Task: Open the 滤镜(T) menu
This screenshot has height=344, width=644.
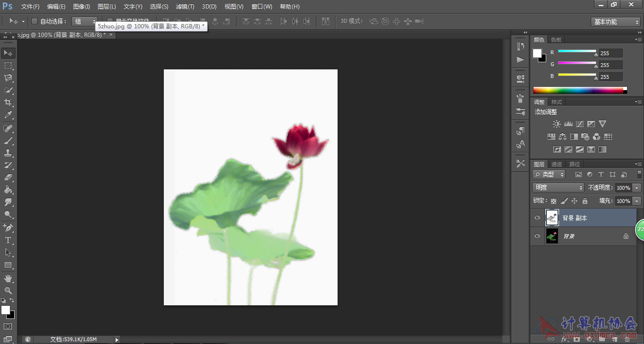Action: point(185,7)
